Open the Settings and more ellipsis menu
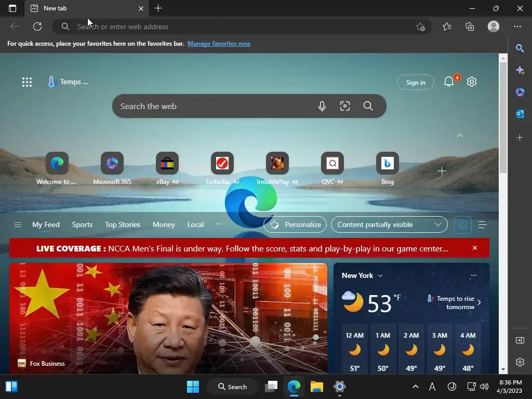This screenshot has height=399, width=532. (517, 26)
